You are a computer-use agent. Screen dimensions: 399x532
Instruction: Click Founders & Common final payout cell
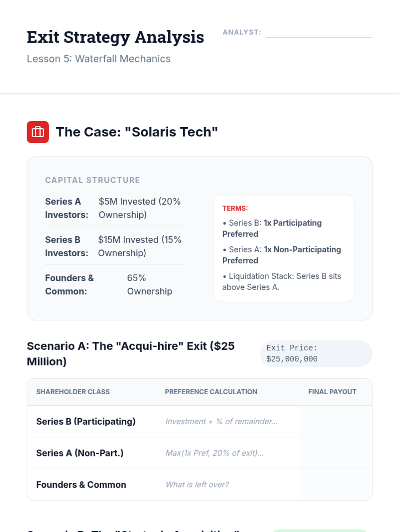(x=335, y=484)
